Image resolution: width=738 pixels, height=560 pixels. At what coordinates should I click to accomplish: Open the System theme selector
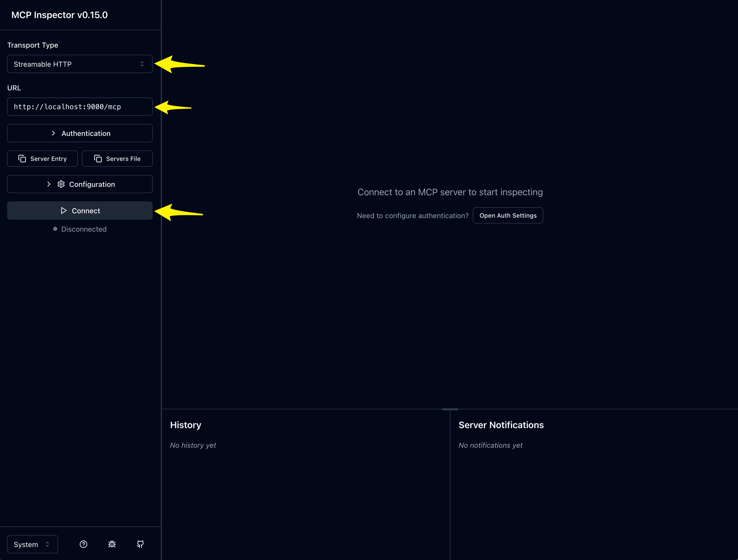point(32,544)
